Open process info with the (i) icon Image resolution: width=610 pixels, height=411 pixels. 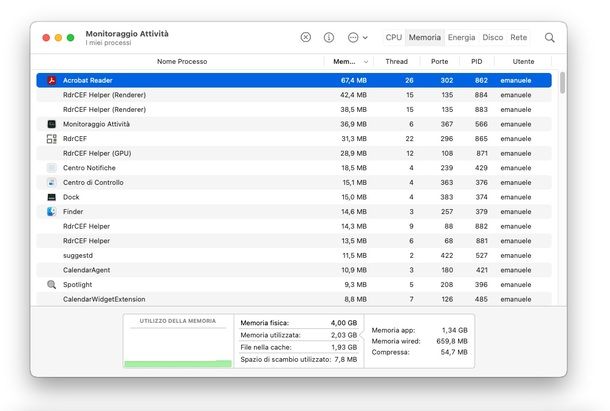click(329, 37)
